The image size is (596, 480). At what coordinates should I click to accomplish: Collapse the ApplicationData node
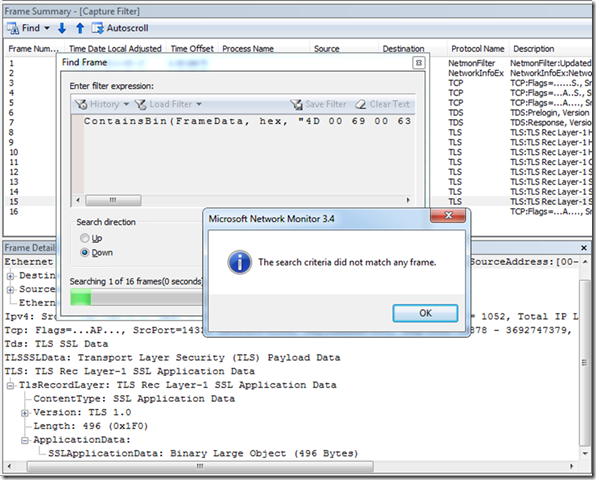click(25, 440)
